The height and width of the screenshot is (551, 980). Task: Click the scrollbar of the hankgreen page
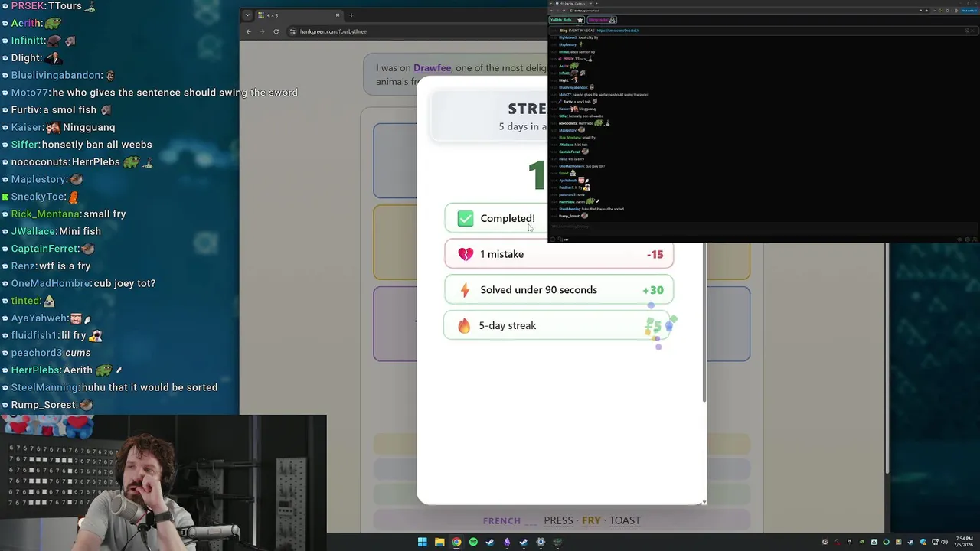pos(887,360)
